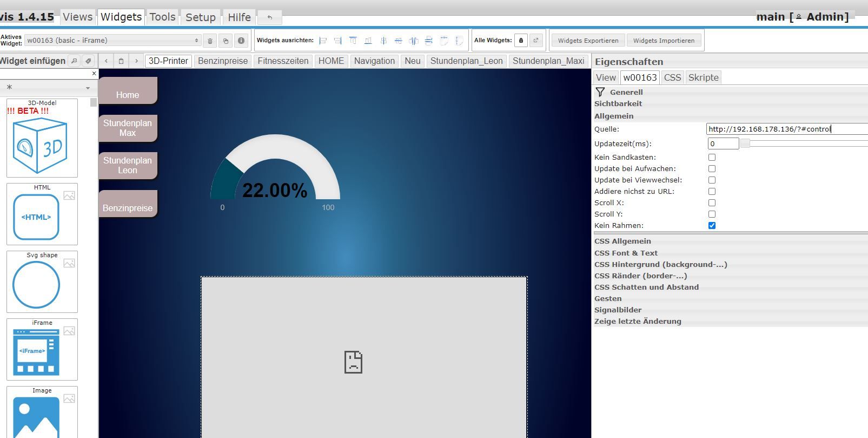Delete the active widget with trash icon
The image size is (868, 438).
tap(210, 41)
